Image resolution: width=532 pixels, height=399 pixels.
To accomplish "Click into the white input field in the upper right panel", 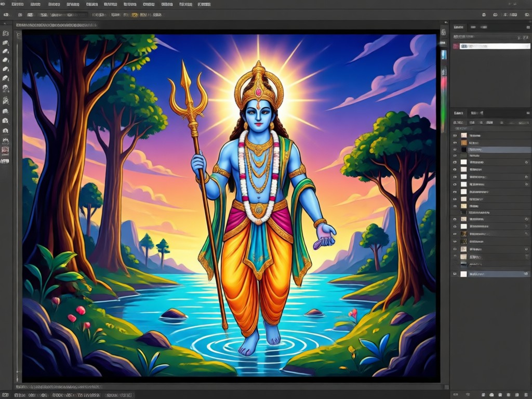I will tap(495, 46).
